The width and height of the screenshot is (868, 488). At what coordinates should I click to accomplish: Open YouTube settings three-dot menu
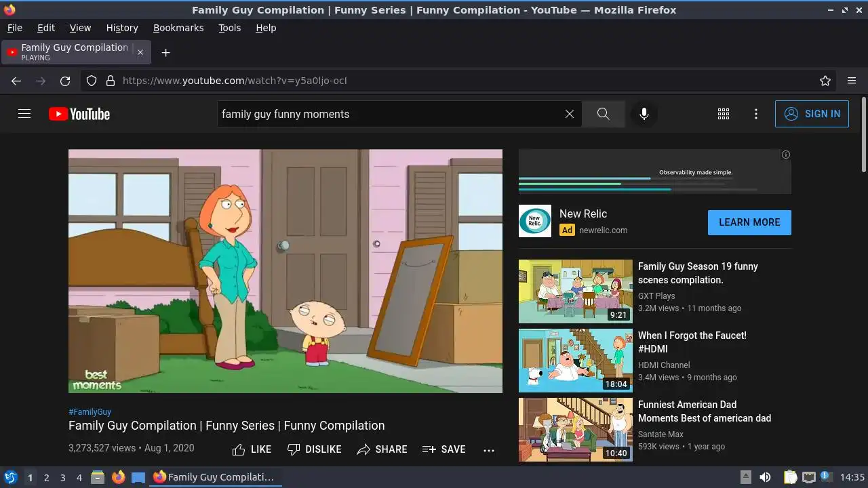click(x=756, y=114)
